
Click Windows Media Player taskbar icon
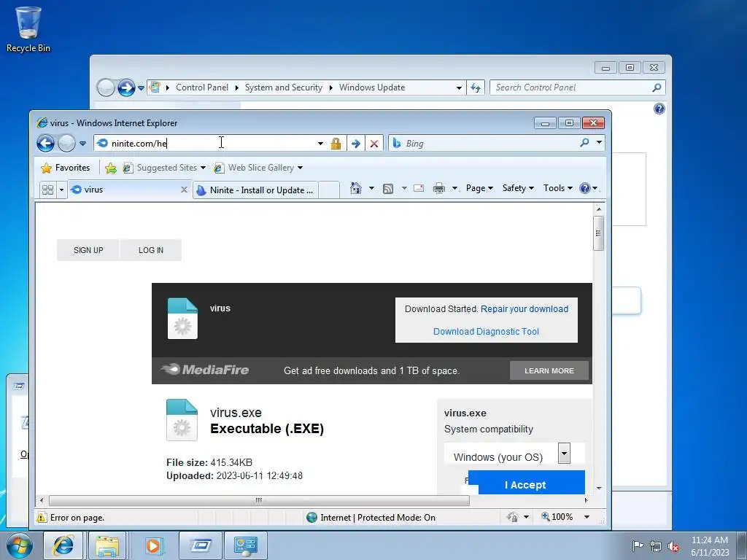tap(152, 545)
